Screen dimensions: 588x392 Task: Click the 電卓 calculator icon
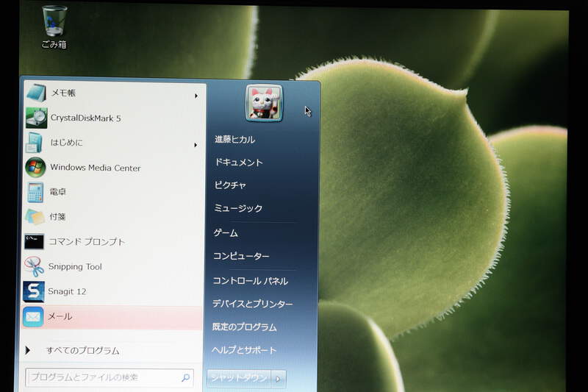35,192
